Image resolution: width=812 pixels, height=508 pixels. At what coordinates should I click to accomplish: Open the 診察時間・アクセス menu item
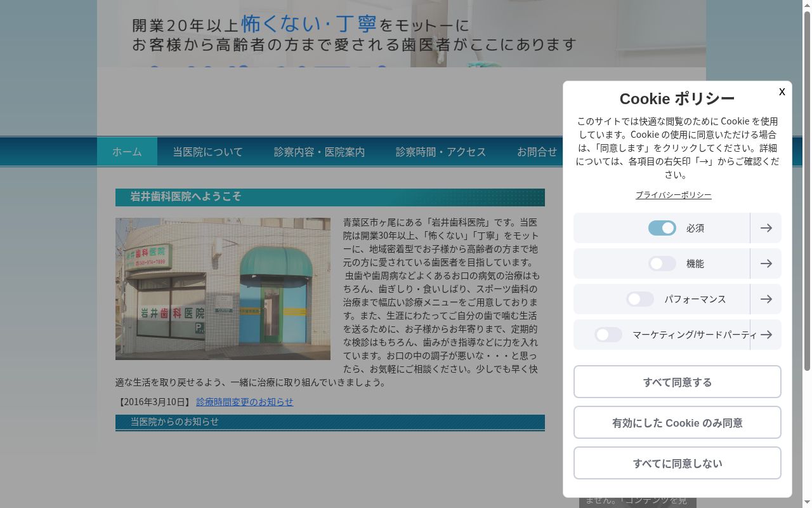pyautogui.click(x=441, y=152)
